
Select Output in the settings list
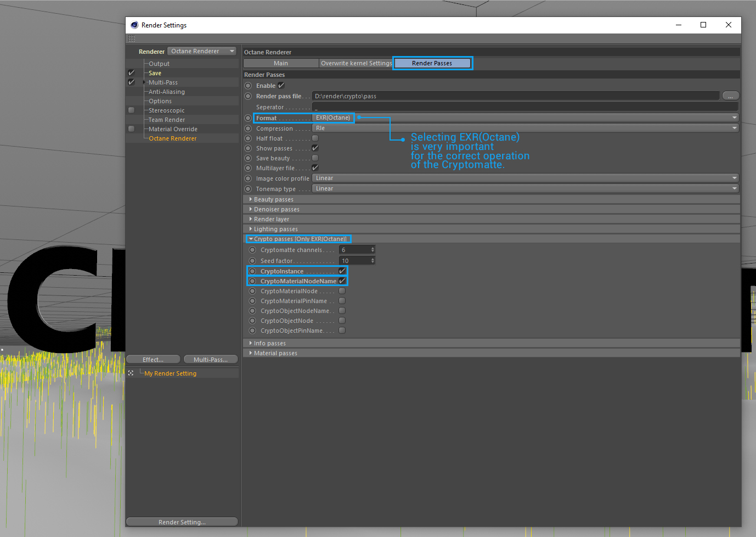159,64
